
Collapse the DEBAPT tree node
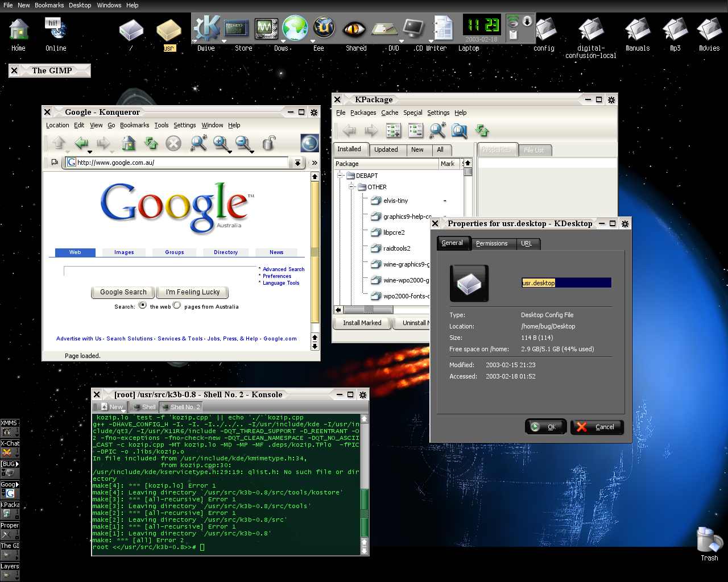click(x=340, y=176)
